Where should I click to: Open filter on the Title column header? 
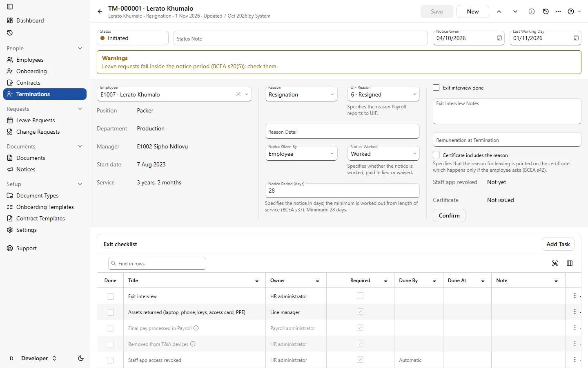(x=257, y=280)
